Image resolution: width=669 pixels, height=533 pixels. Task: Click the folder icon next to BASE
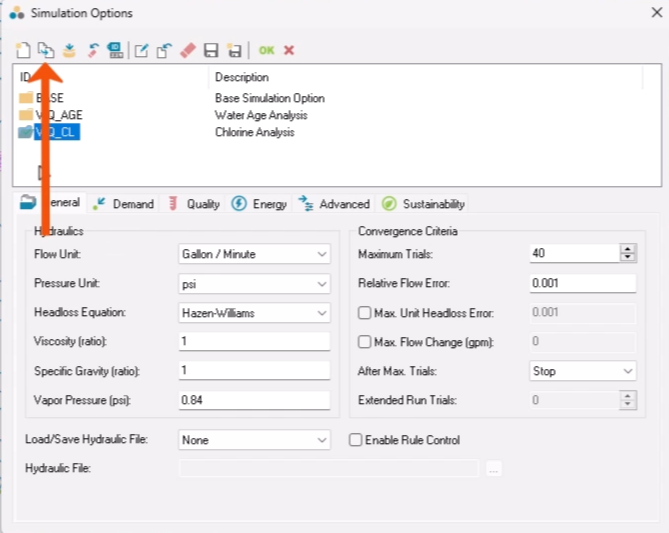click(x=26, y=98)
